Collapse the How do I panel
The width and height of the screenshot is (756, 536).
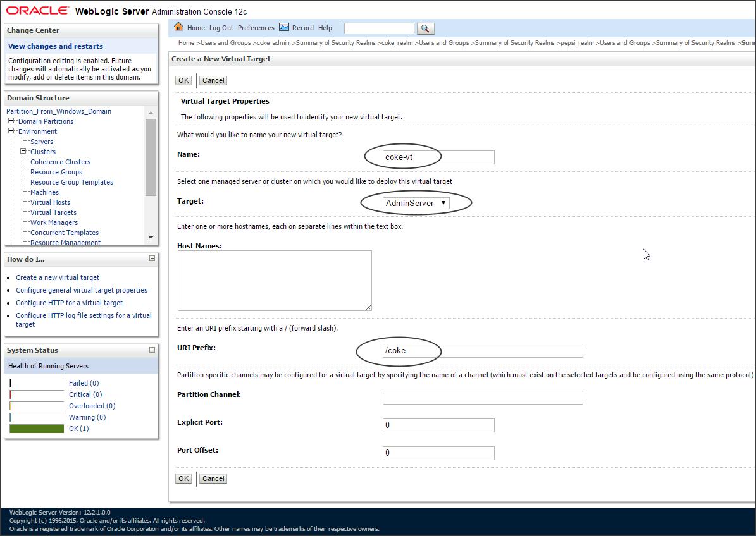152,259
